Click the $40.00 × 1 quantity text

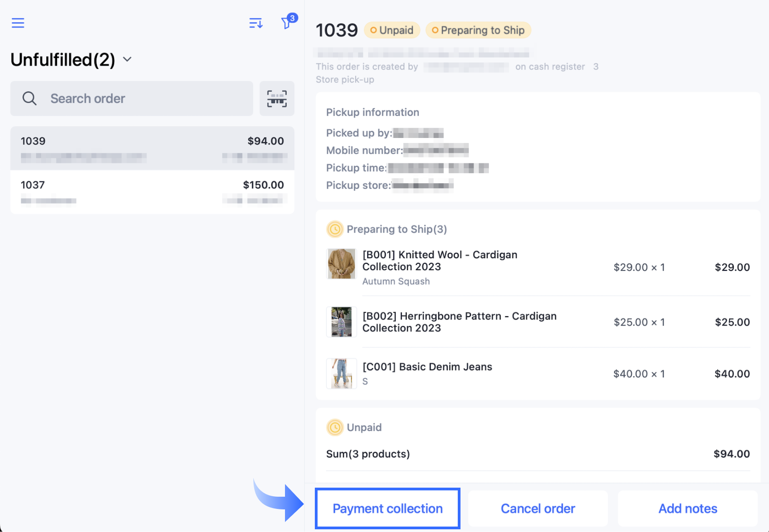coord(639,374)
